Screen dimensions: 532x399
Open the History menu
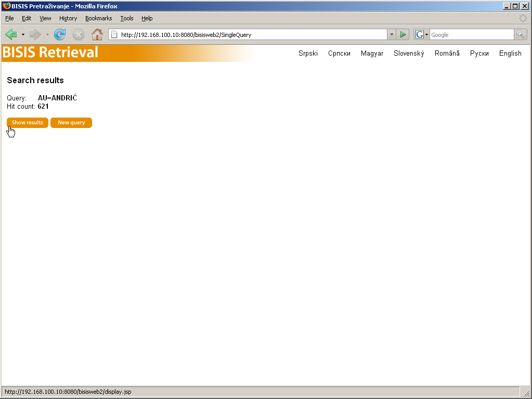click(68, 18)
